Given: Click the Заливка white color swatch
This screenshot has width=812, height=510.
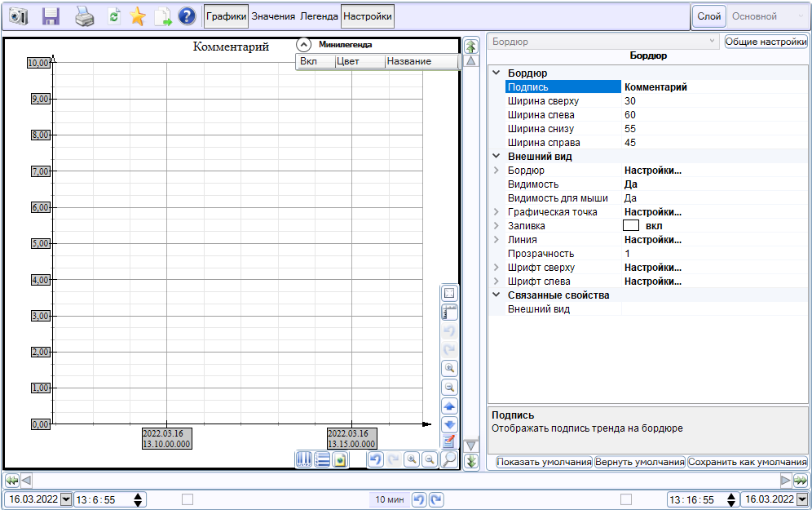Looking at the screenshot, I should click(x=631, y=225).
